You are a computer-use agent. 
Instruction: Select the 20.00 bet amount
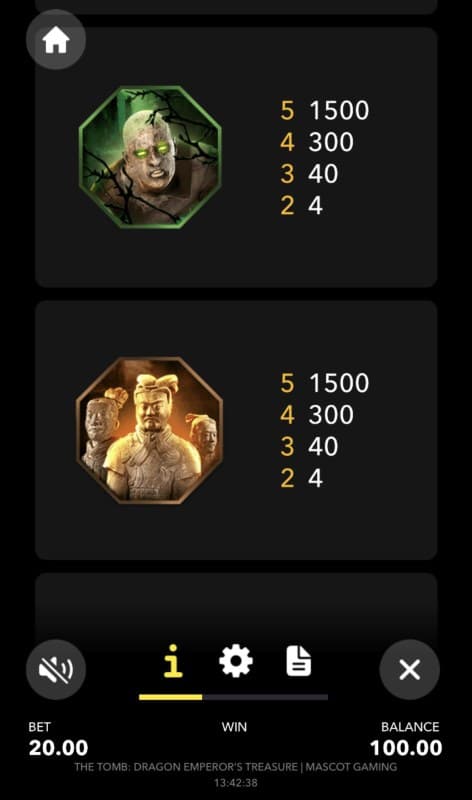pos(58,748)
